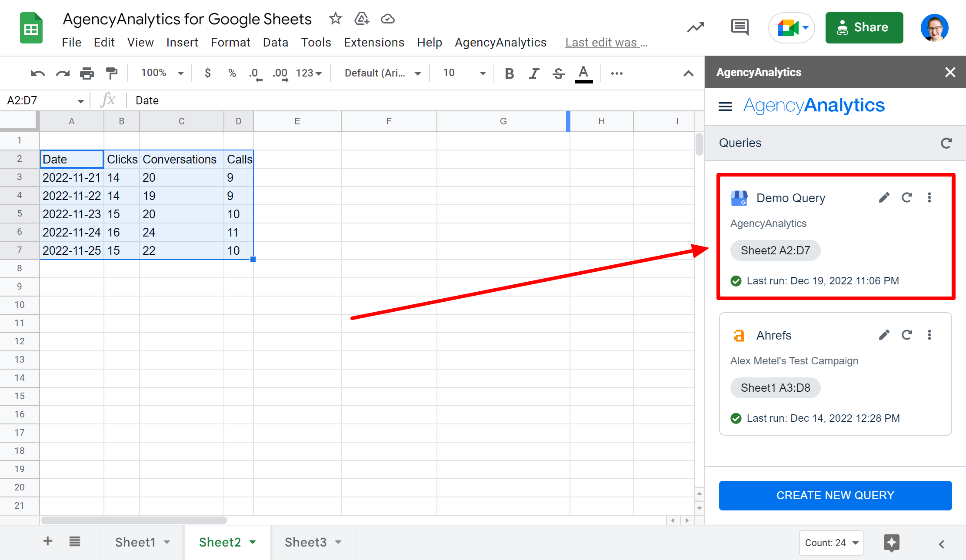Screen dimensions: 966x560
Task: Open the zoom level dropdown
Action: pyautogui.click(x=162, y=73)
